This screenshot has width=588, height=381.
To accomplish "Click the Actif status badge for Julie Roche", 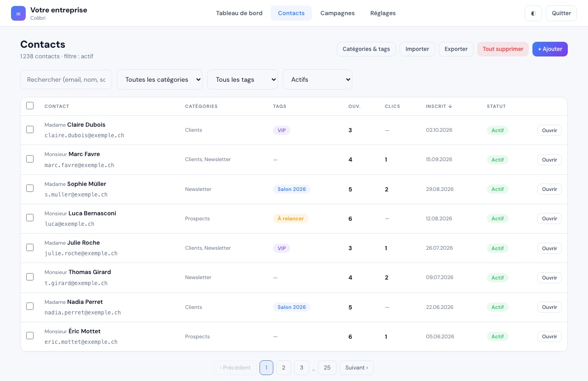I will pyautogui.click(x=498, y=248).
